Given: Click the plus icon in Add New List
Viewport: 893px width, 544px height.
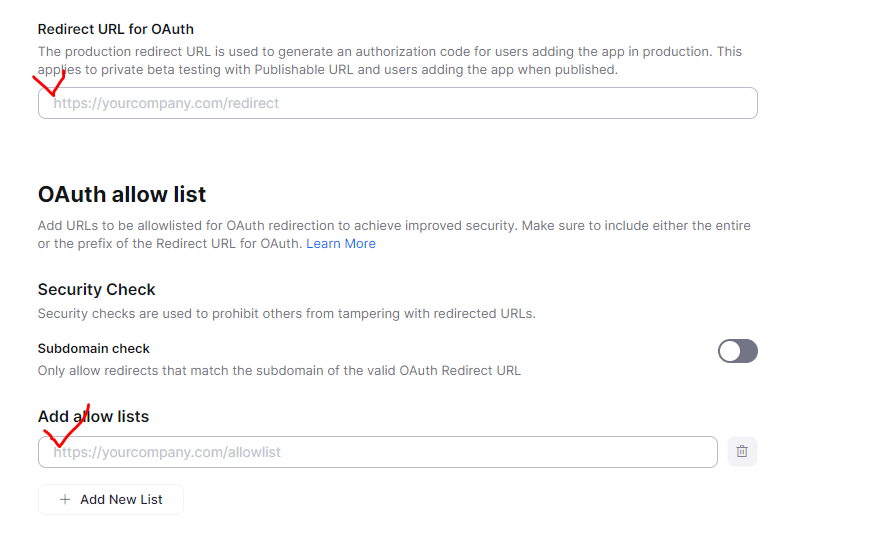Looking at the screenshot, I should 65,500.
